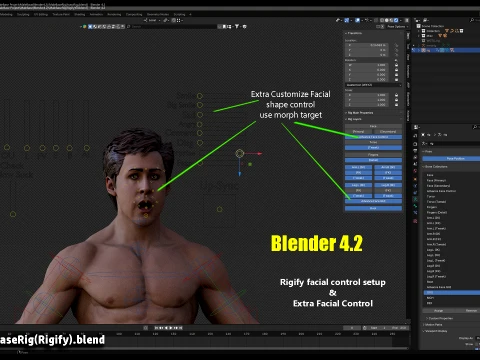The image size is (480, 360).
Task: Switch viewport to Solid shading
Action: coord(387,20)
